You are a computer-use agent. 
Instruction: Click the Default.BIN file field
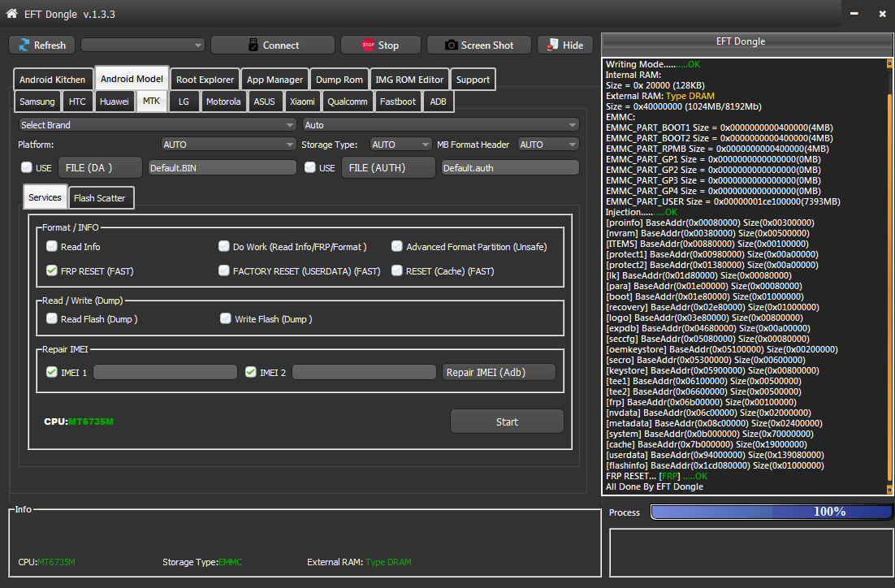coord(223,167)
